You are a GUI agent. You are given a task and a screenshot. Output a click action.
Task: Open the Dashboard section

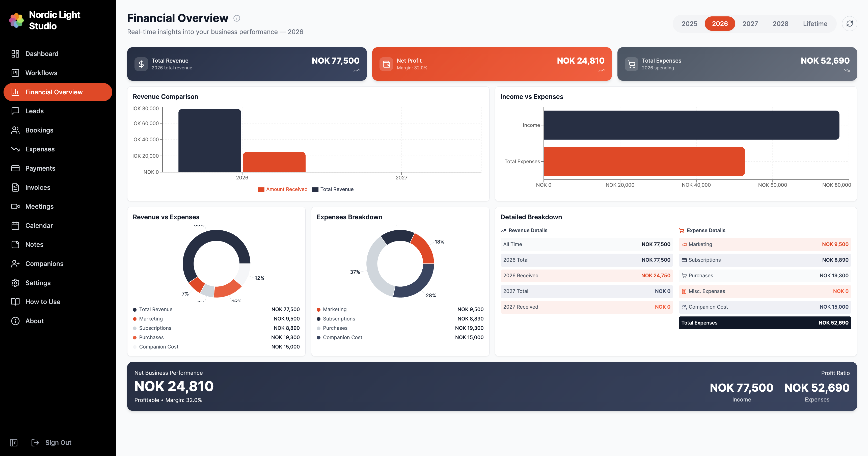point(42,53)
